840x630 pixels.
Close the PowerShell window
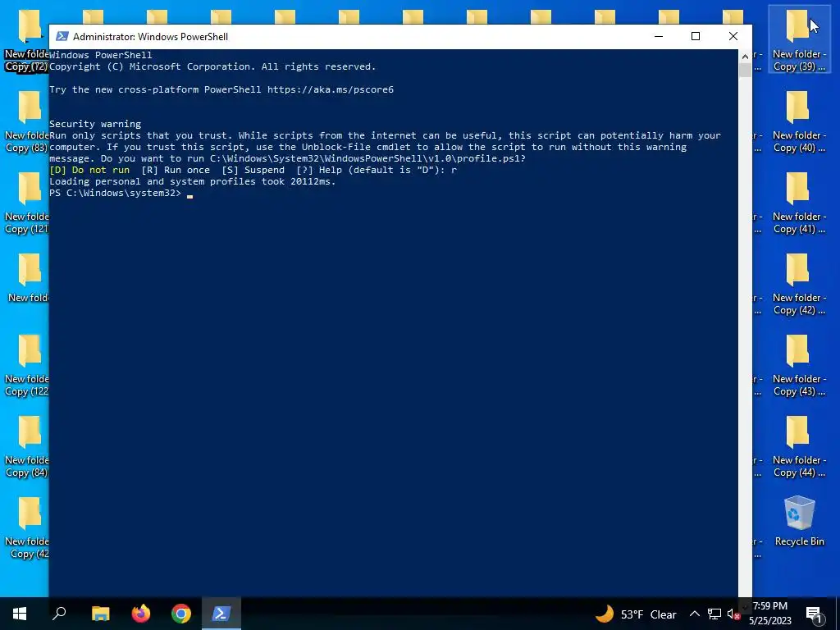click(x=733, y=36)
